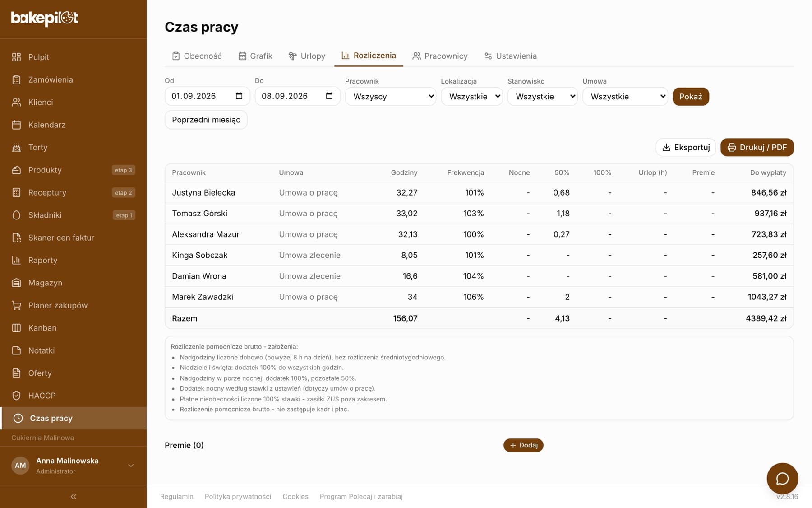Switch to the Obecność tab
Screen dimensions: 812x508
[x=197, y=56]
